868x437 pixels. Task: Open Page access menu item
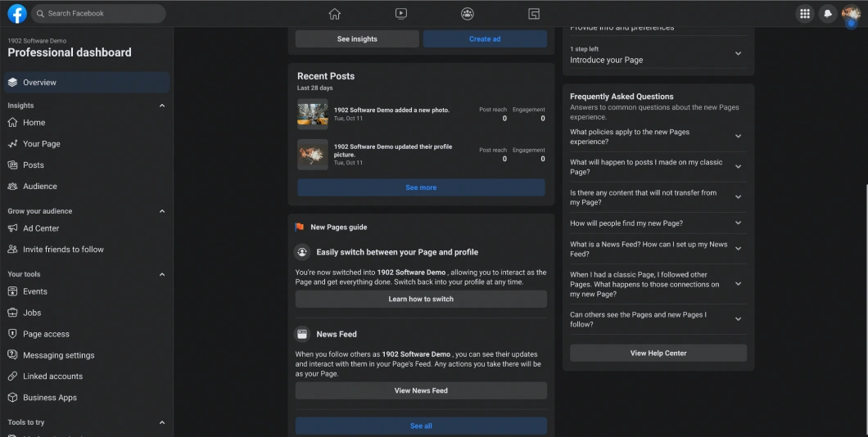87,334
